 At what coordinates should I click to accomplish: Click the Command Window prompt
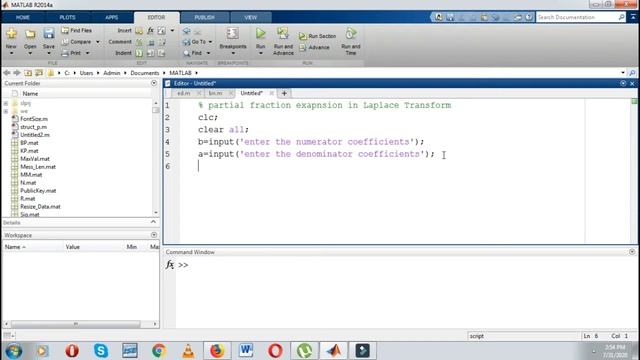(x=183, y=265)
